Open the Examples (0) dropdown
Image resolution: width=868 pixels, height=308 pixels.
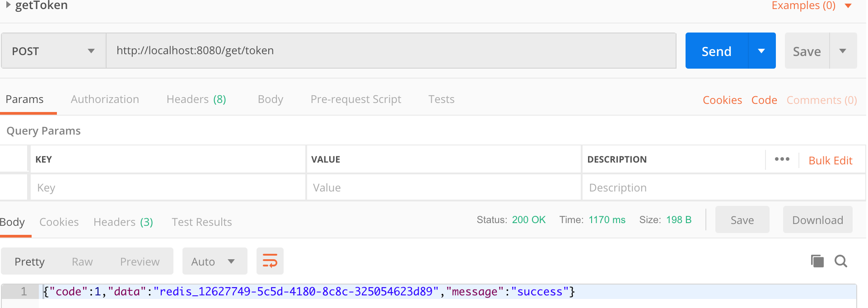pos(811,5)
